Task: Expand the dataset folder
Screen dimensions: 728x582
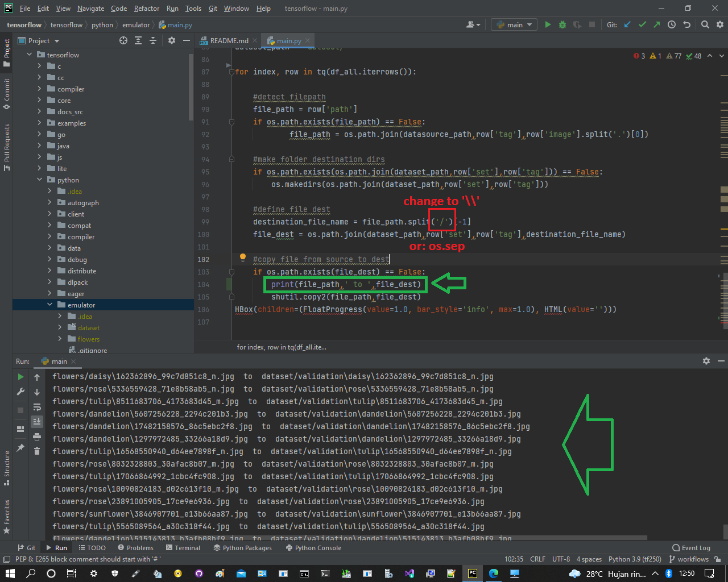Action: (x=60, y=327)
